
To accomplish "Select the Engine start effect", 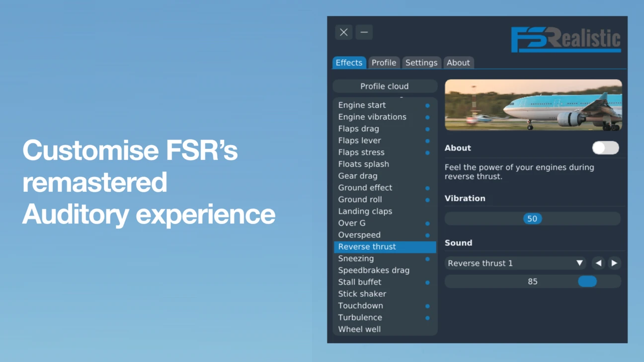I will click(x=385, y=105).
